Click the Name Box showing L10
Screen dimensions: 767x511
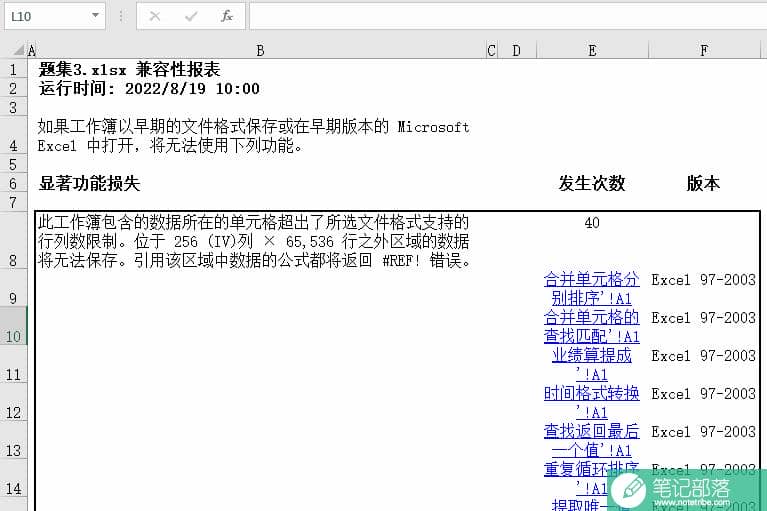coord(55,16)
